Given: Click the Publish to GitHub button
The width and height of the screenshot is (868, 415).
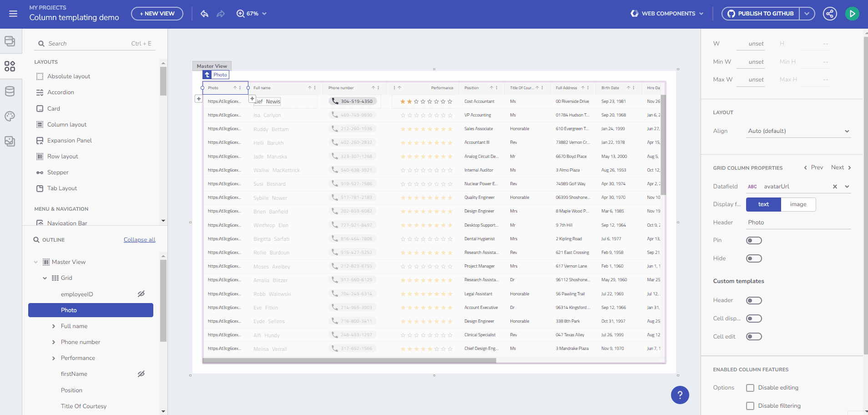Looking at the screenshot, I should (x=760, y=14).
